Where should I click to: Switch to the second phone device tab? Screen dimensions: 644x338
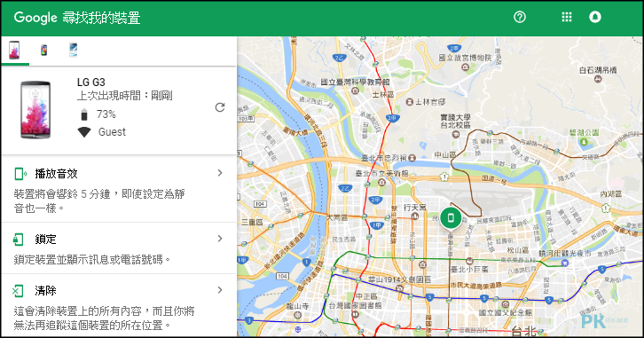point(43,50)
